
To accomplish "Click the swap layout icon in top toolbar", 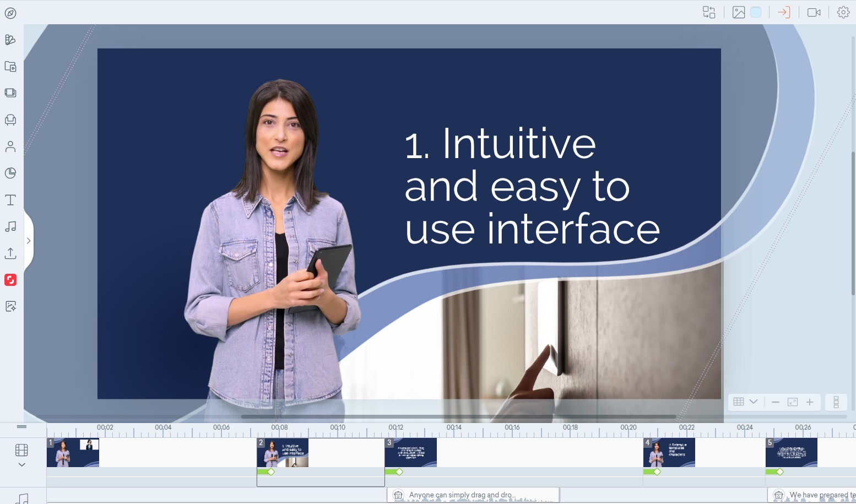I will coord(709,12).
